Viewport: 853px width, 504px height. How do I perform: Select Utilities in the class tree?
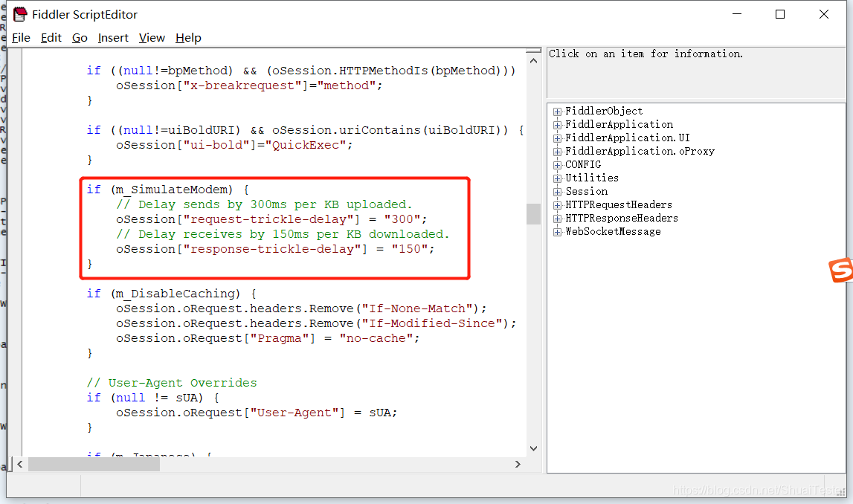tap(592, 178)
